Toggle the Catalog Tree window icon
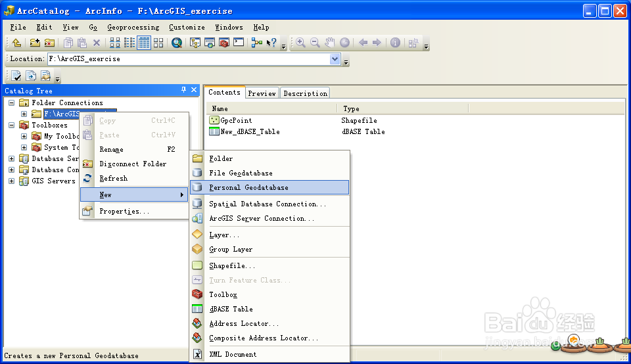Image resolution: width=631 pixels, height=364 pixels. 195,43
